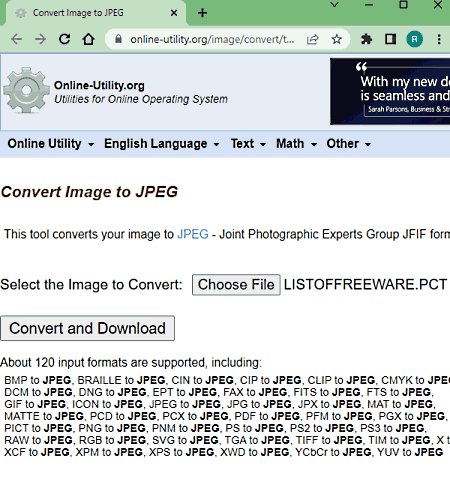
Task: Follow the JPEG hyperlink in description
Action: (x=193, y=234)
